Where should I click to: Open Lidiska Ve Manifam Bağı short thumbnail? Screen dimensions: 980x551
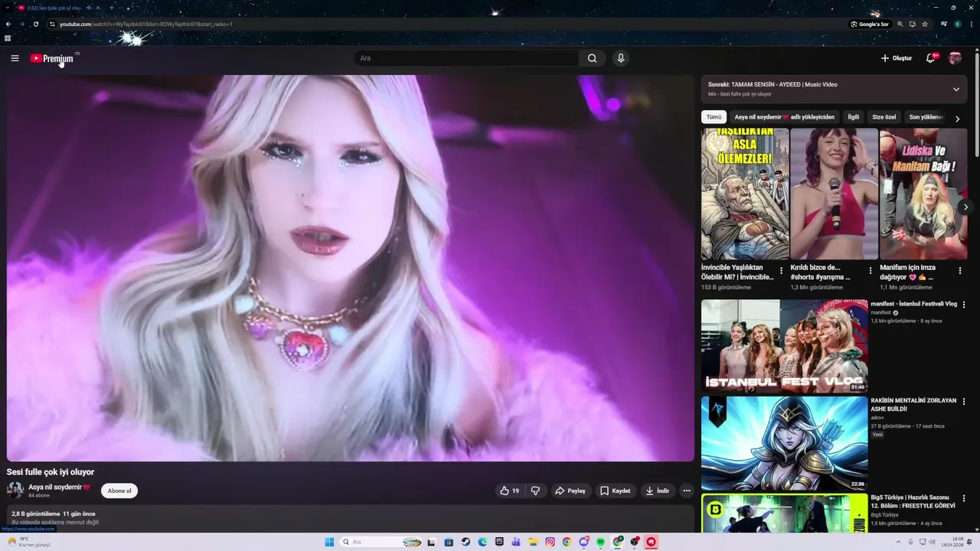click(923, 194)
